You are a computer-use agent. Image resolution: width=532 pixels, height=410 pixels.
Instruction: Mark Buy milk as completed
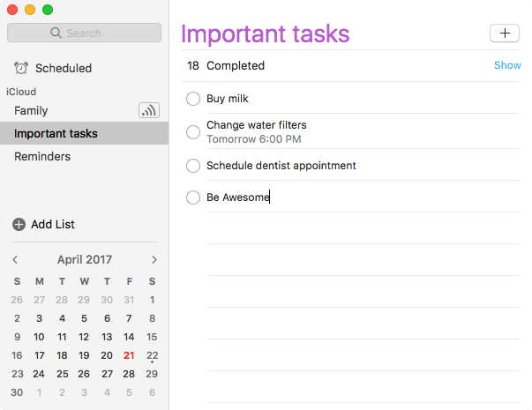coord(193,99)
